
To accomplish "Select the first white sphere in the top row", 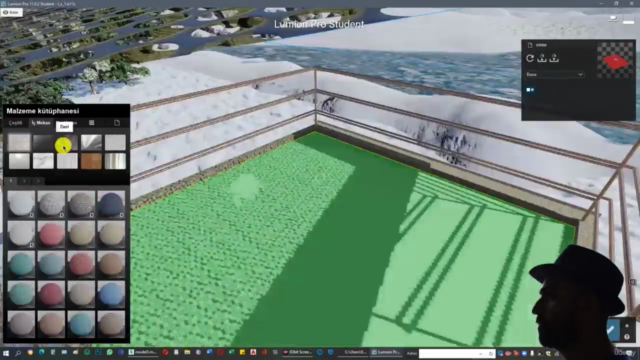I will [21, 204].
